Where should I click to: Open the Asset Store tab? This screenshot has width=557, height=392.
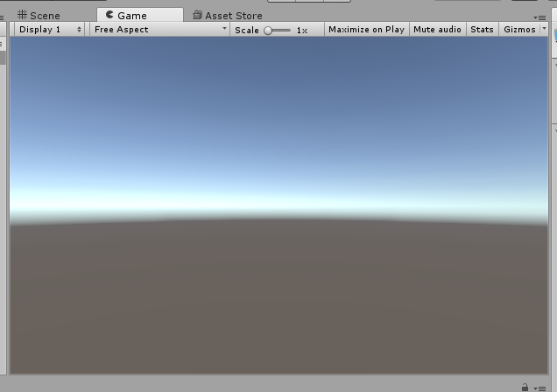click(x=228, y=16)
